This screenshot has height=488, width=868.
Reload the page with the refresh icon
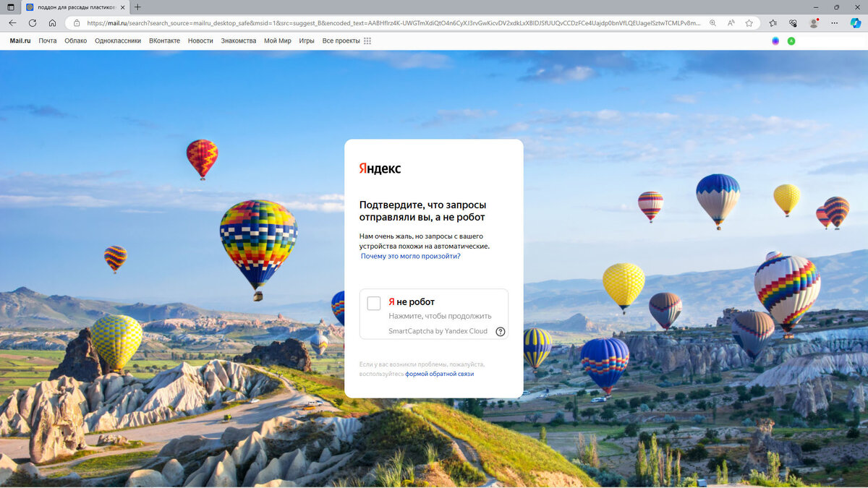pos(33,23)
